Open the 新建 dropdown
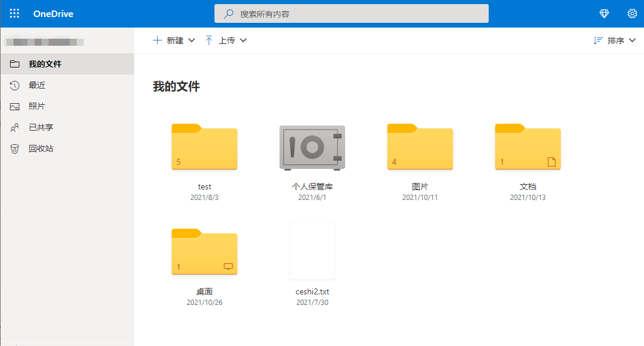The image size is (644, 346). coord(174,40)
